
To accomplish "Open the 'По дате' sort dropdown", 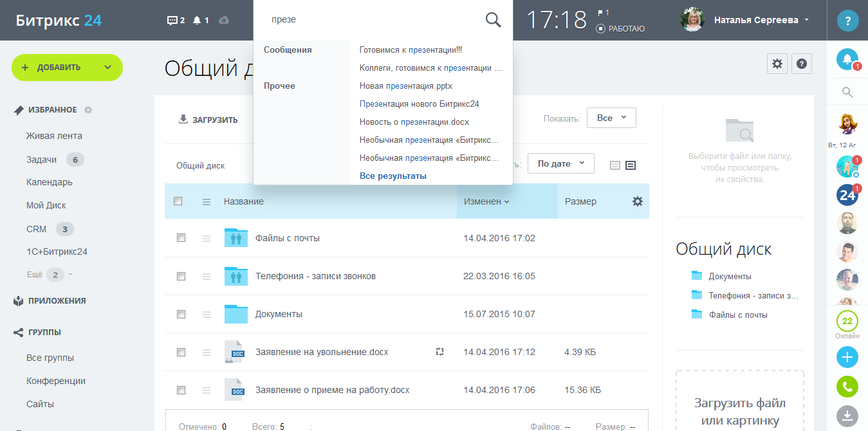I will [560, 163].
